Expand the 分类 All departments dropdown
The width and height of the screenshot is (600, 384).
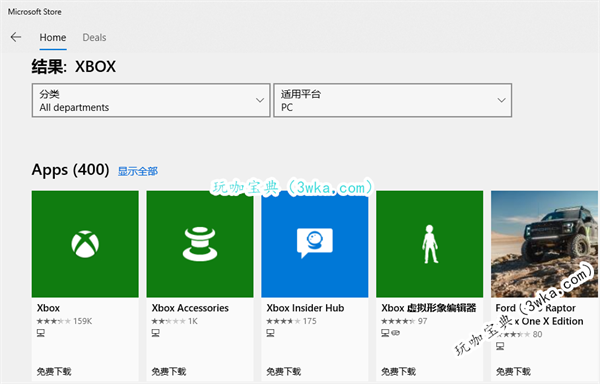click(x=151, y=100)
